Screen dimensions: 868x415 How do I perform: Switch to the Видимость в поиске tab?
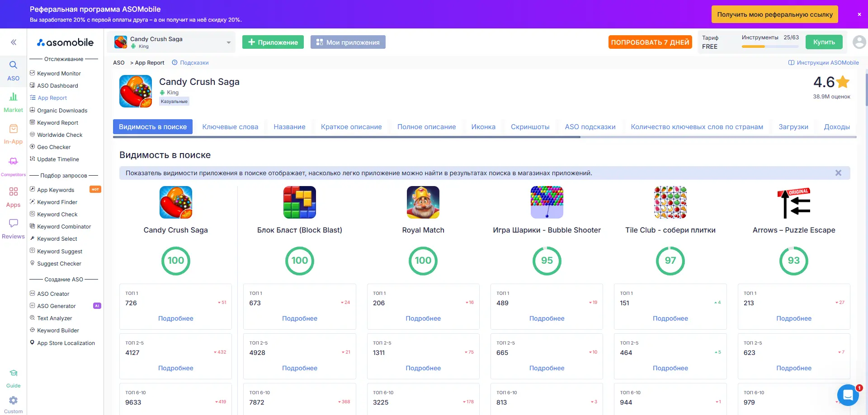pos(153,127)
